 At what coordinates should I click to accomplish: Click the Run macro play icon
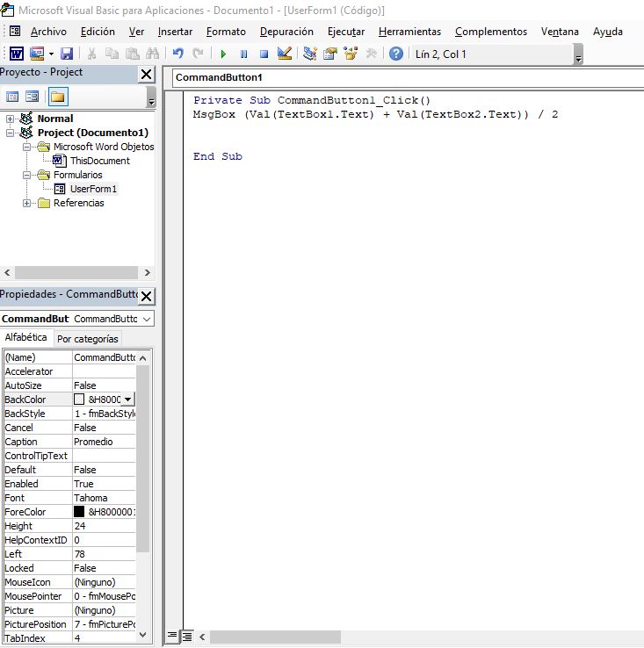point(224,54)
